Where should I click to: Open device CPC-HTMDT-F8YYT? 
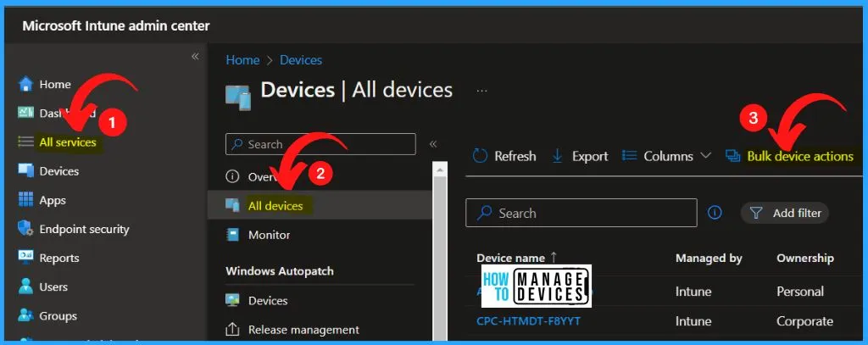[528, 321]
